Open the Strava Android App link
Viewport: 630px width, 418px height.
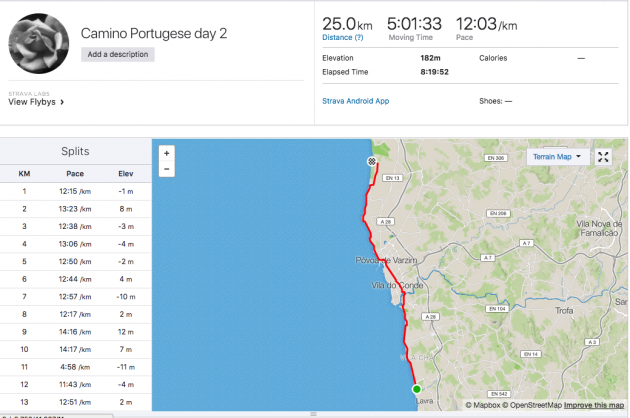coord(353,100)
